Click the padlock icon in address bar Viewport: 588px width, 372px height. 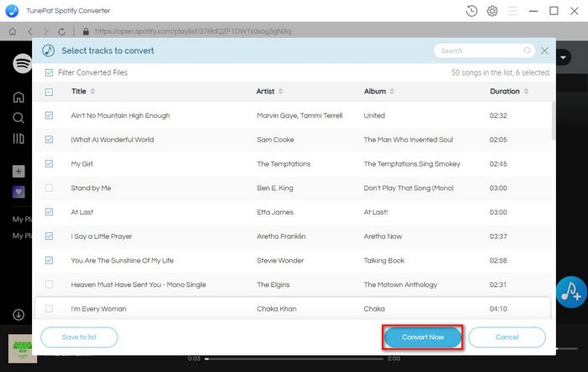(86, 31)
